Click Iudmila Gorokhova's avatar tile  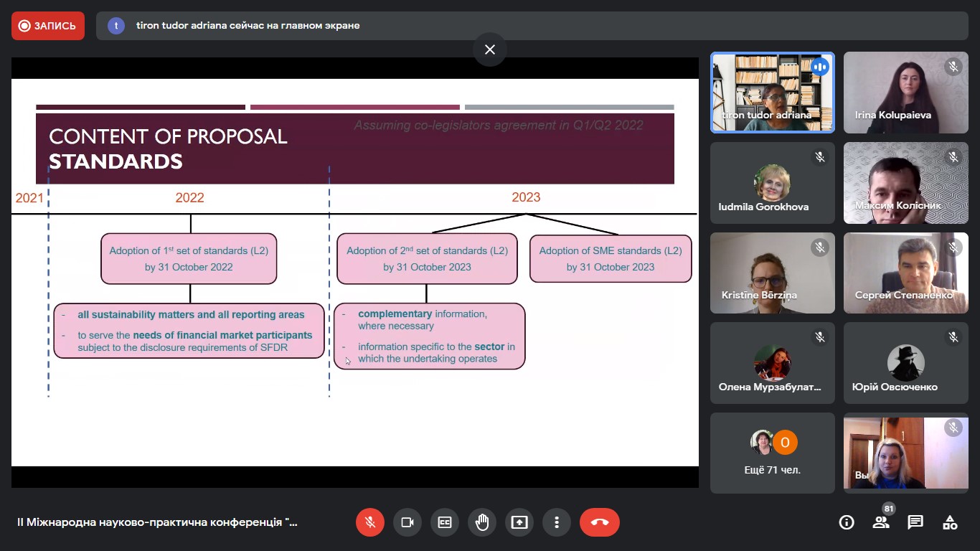(773, 183)
